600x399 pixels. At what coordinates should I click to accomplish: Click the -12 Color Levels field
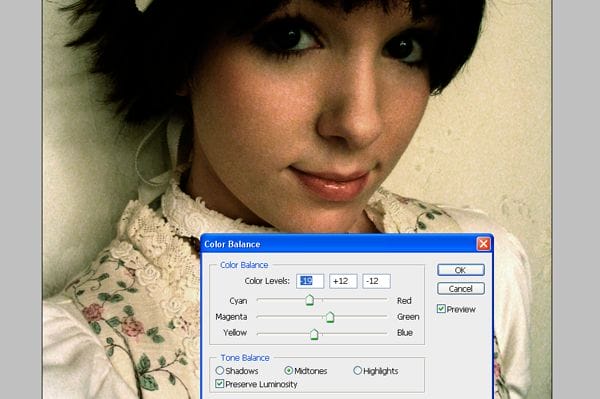[377, 281]
